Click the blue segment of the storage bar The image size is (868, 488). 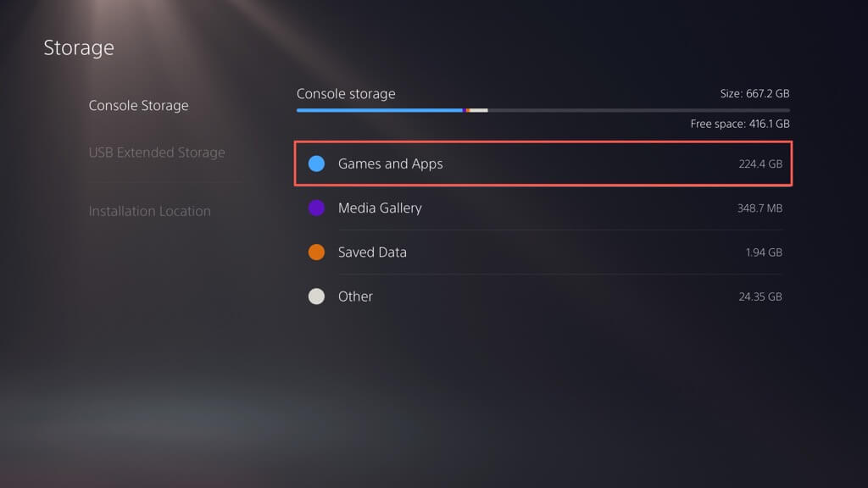click(379, 110)
